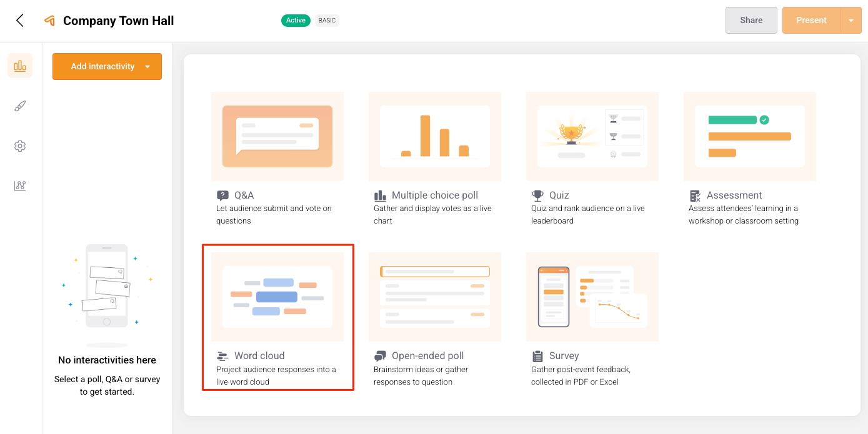Click the Active status badge
Screen dimensions: 868x434
point(296,21)
